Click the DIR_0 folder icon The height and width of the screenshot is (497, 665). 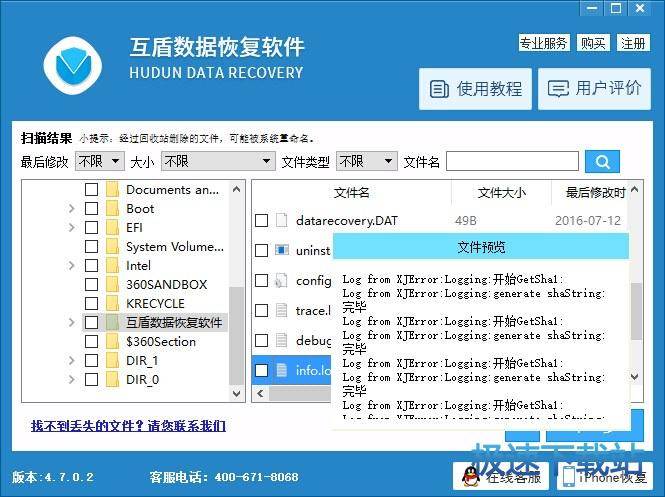(112, 380)
